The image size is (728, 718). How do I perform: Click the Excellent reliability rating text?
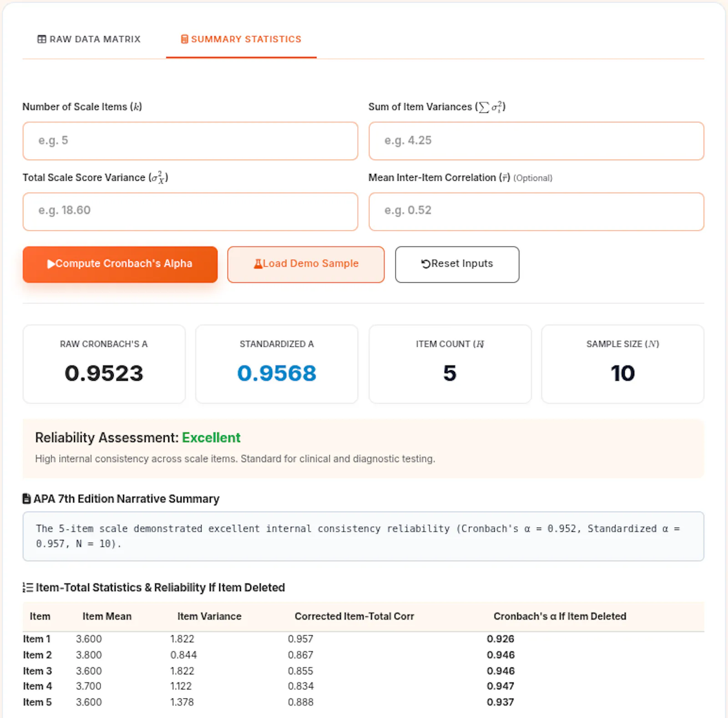[x=211, y=438]
